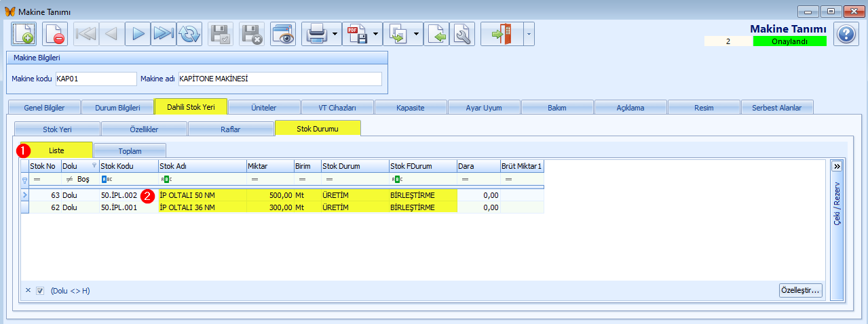
Task: Click the green Onaylandı status bar
Action: (789, 41)
